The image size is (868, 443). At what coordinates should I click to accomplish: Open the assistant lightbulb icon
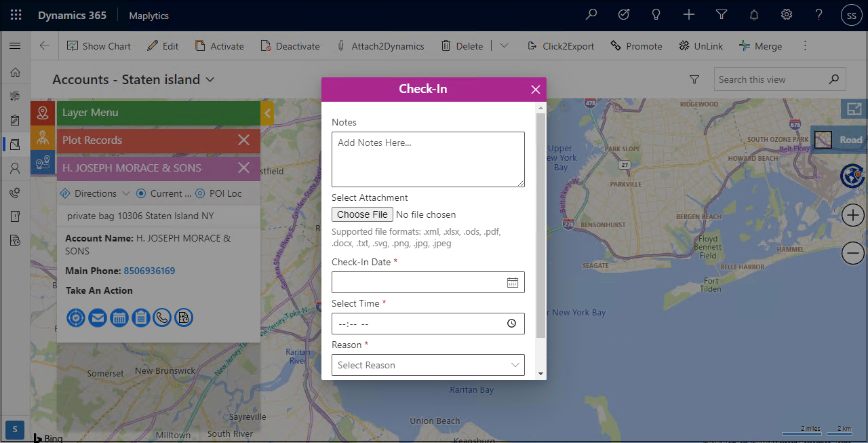[x=656, y=15]
